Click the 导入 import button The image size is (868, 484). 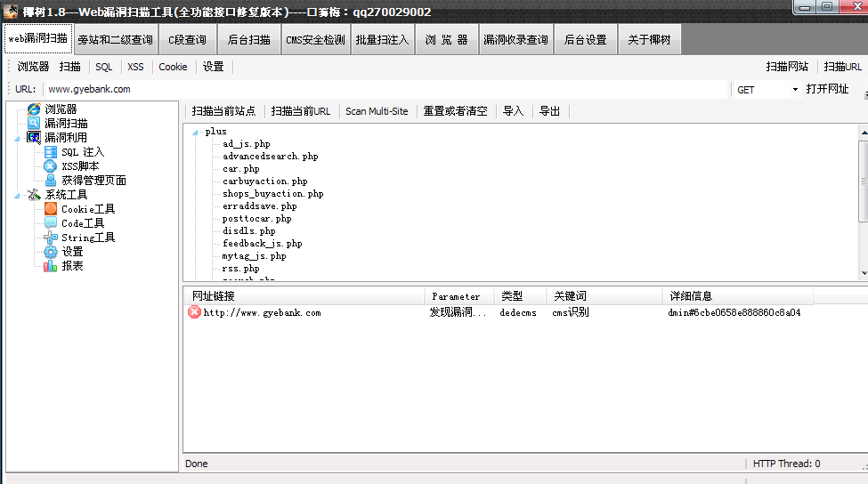click(x=513, y=111)
